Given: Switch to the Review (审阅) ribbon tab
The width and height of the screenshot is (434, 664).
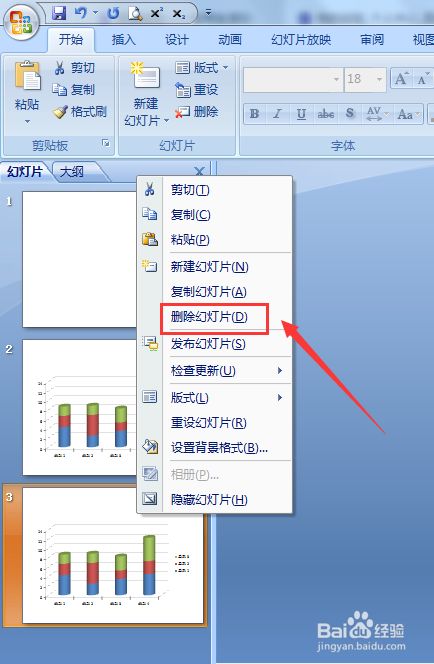Looking at the screenshot, I should point(372,40).
